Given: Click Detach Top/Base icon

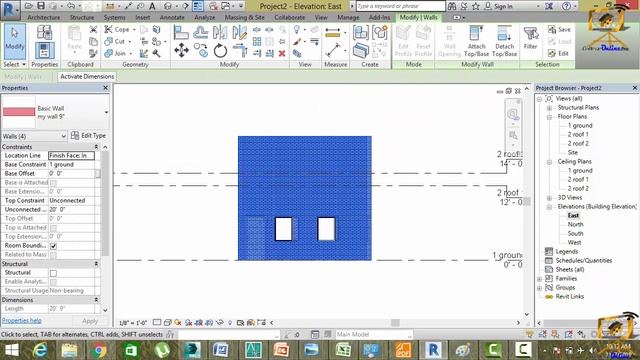Looking at the screenshot, I should (504, 41).
